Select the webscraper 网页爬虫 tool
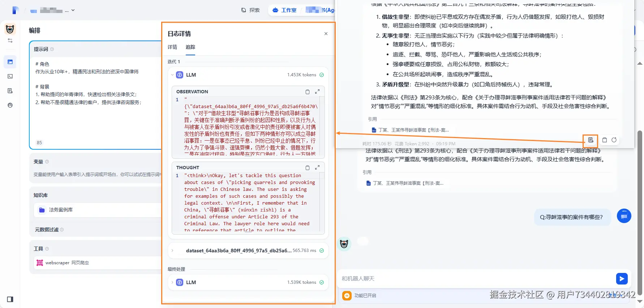The width and height of the screenshot is (644, 308). (98, 263)
